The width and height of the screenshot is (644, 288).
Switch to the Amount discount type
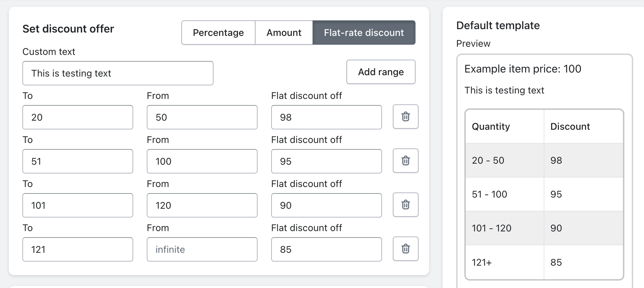(x=284, y=33)
